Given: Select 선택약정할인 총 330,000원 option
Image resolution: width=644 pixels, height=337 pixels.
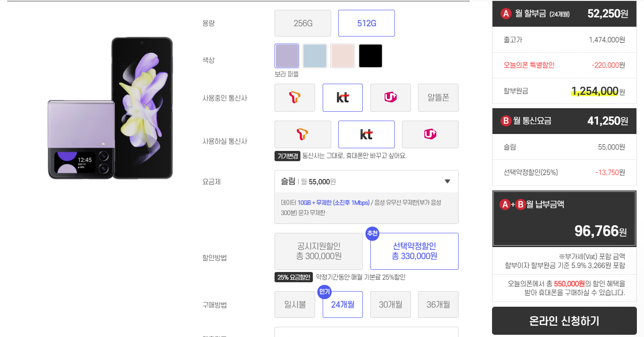Looking at the screenshot, I should (414, 251).
